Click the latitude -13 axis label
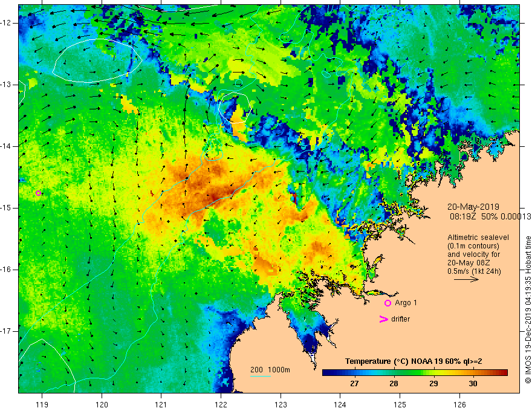The image size is (532, 411). pyautogui.click(x=6, y=85)
